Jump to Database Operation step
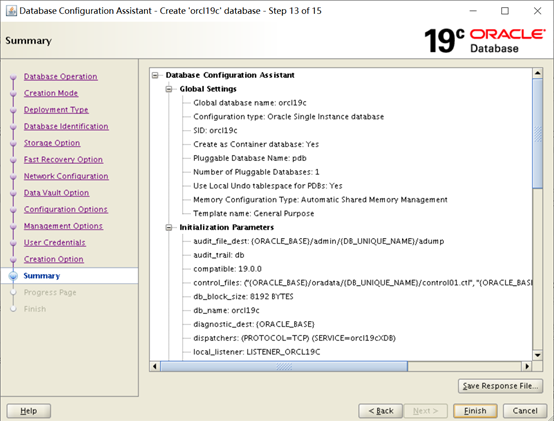Screen dimensions: 554x421 click(x=60, y=77)
